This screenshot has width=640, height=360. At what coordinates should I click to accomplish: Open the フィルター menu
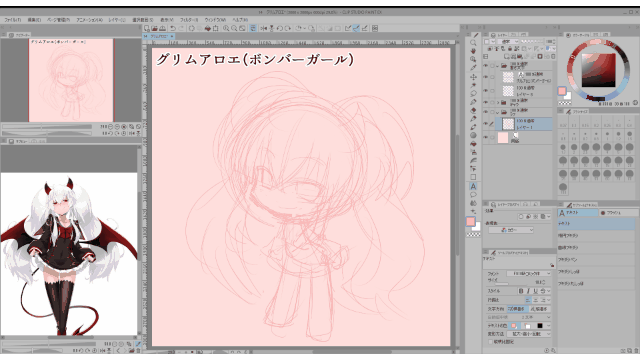pos(189,20)
